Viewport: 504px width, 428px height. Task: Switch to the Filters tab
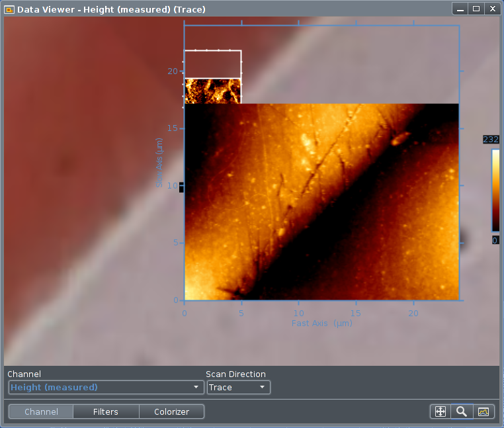tap(106, 411)
